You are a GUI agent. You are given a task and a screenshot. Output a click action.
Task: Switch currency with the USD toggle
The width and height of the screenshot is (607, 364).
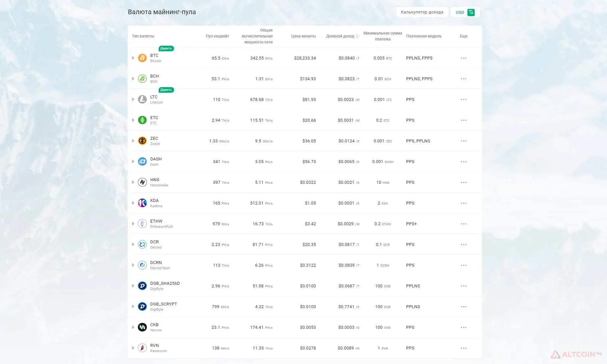[465, 12]
